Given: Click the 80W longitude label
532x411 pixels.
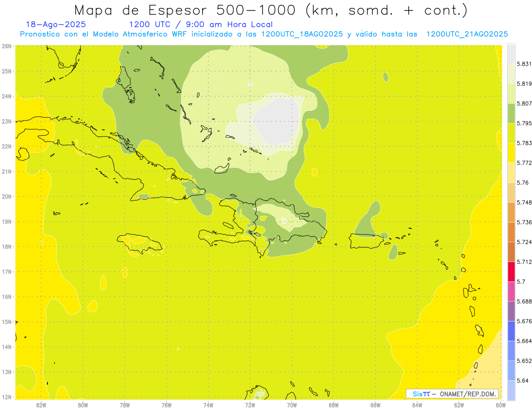Looking at the screenshot, I should pyautogui.click(x=83, y=405).
